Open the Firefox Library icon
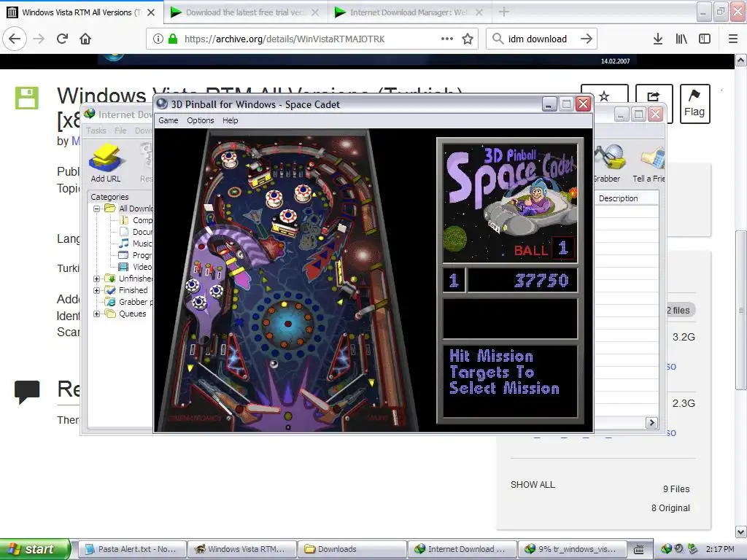This screenshot has width=747, height=560. tap(681, 39)
